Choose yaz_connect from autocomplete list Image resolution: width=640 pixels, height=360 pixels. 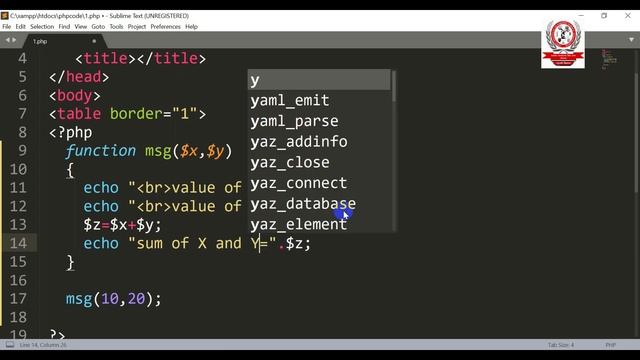point(319,183)
